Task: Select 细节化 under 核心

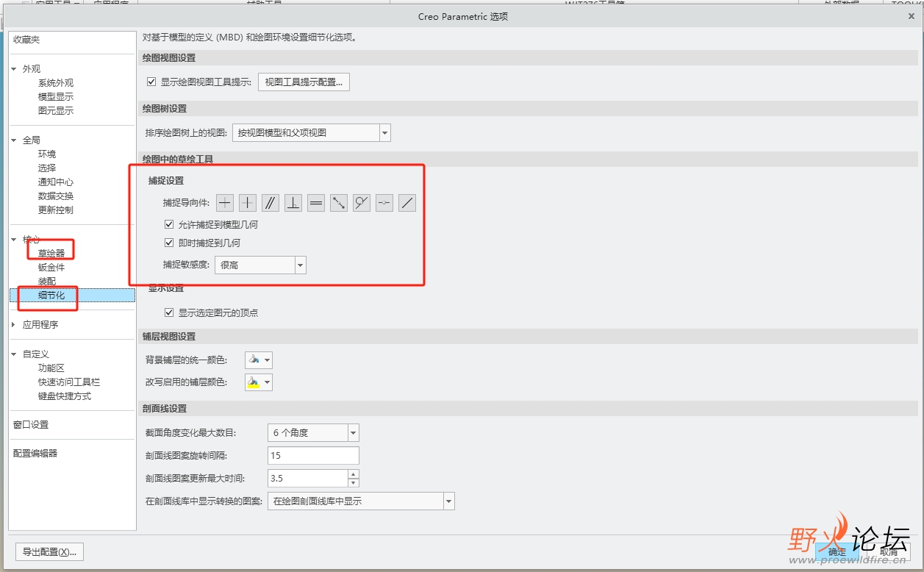Action: point(51,296)
